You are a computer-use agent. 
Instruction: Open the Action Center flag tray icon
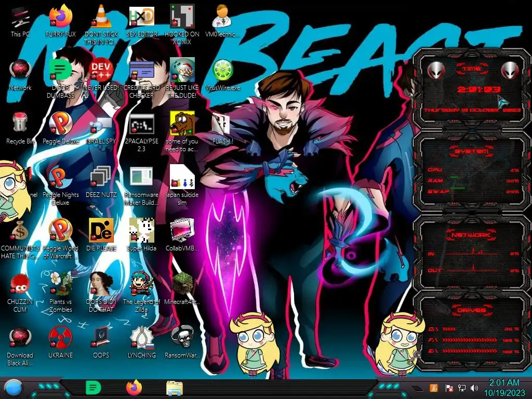coord(449,388)
